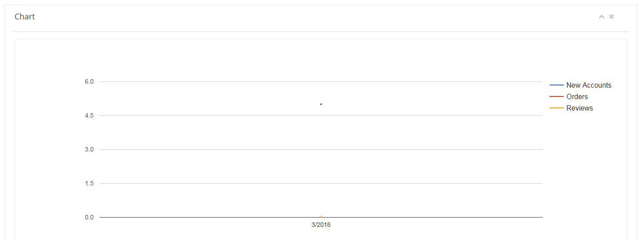Click the Chart panel title
This screenshot has height=240, width=644.
tap(25, 17)
